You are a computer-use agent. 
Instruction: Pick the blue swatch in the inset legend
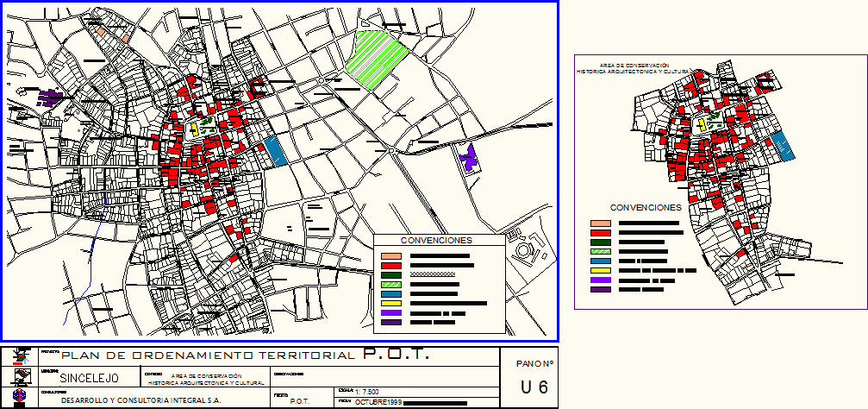[600, 261]
